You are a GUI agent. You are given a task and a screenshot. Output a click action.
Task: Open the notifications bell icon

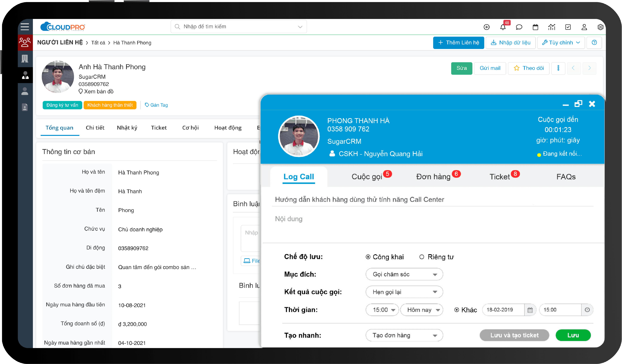pyautogui.click(x=503, y=27)
